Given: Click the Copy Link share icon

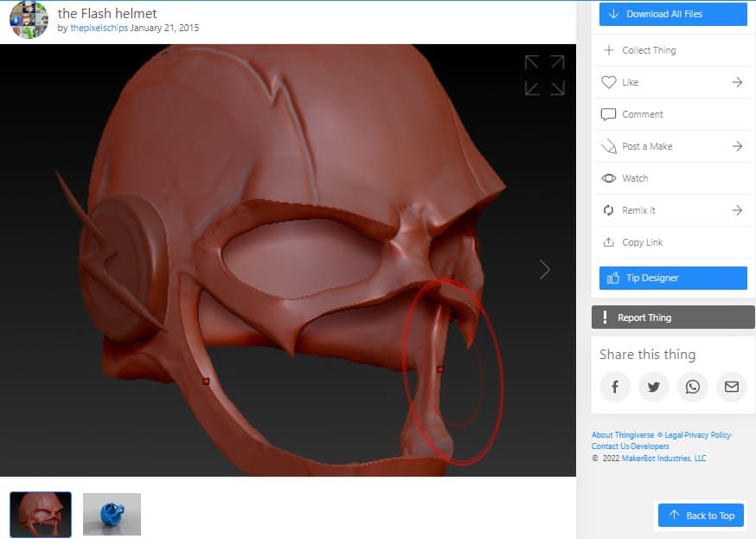Looking at the screenshot, I should tap(610, 242).
